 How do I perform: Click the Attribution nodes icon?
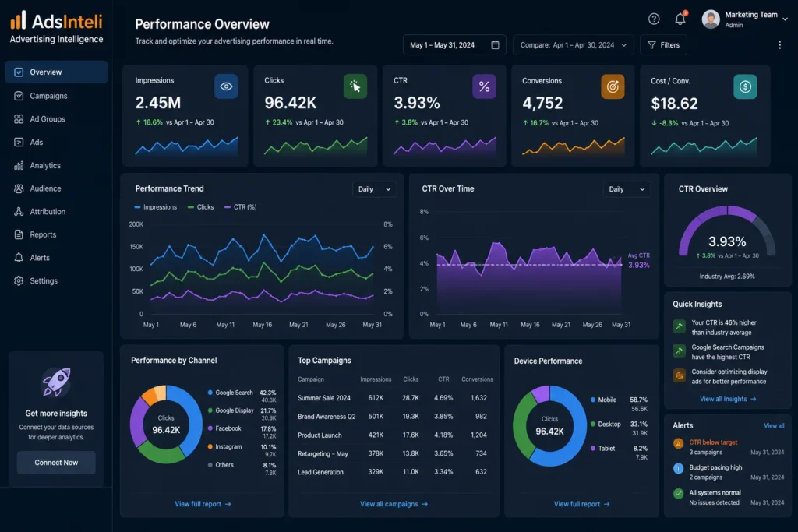tap(19, 212)
